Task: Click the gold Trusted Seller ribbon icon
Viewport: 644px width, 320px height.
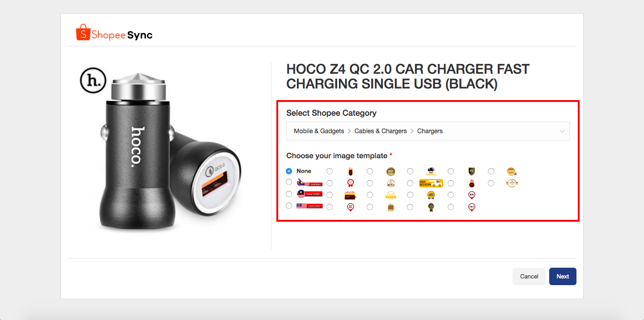Action: (512, 183)
